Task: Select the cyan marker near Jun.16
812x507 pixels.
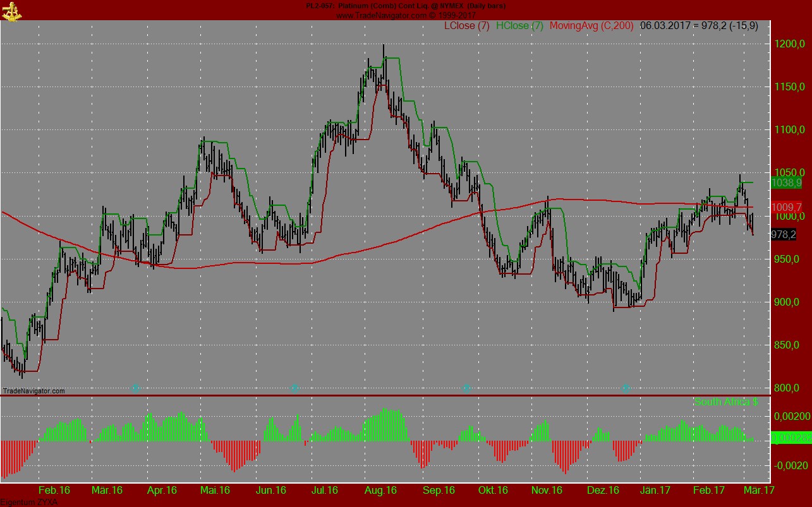Action: click(x=294, y=388)
